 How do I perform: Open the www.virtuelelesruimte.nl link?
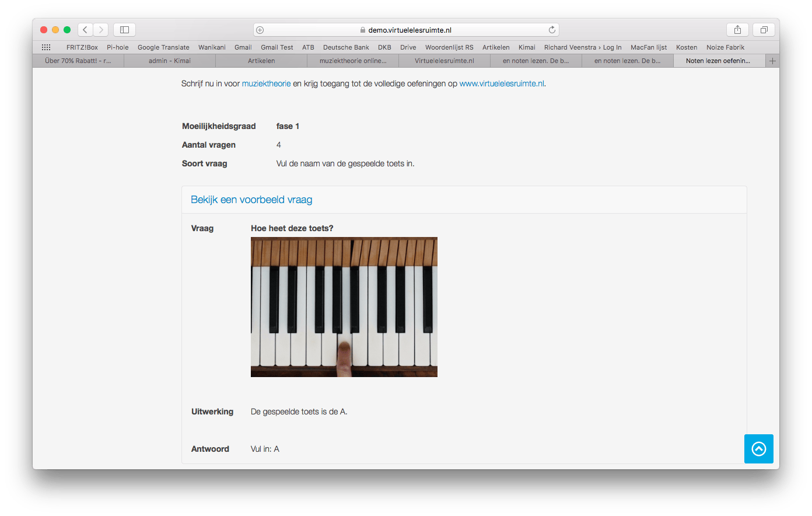pyautogui.click(x=502, y=83)
